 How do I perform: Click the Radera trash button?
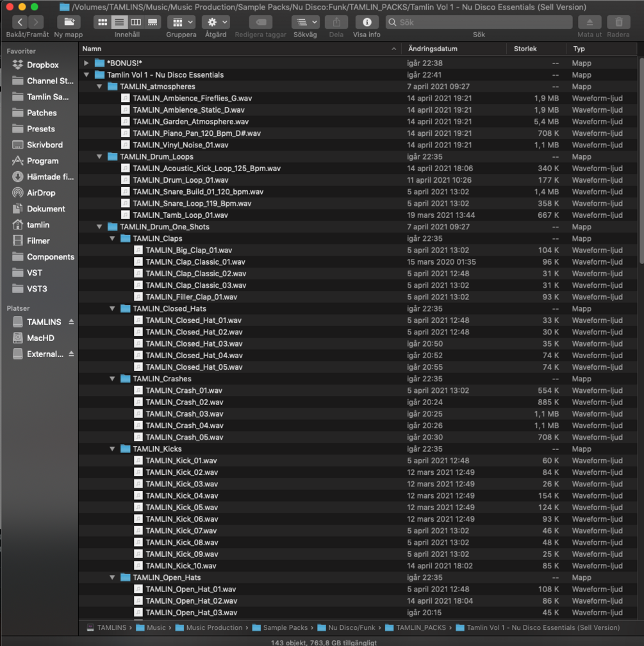point(618,22)
